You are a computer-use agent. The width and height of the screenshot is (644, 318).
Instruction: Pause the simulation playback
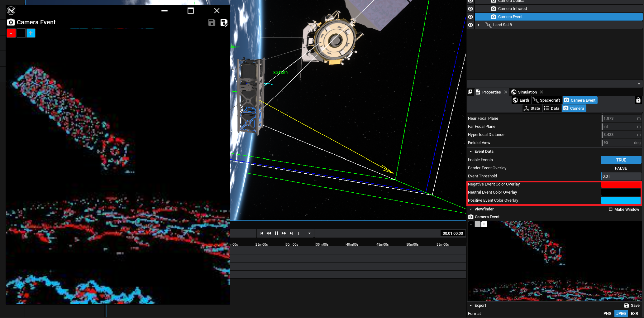276,233
